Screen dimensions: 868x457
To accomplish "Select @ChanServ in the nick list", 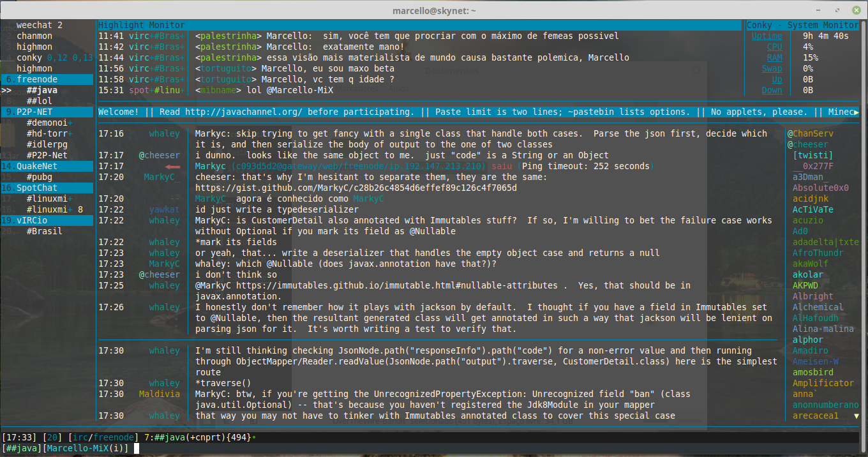I will click(811, 133).
